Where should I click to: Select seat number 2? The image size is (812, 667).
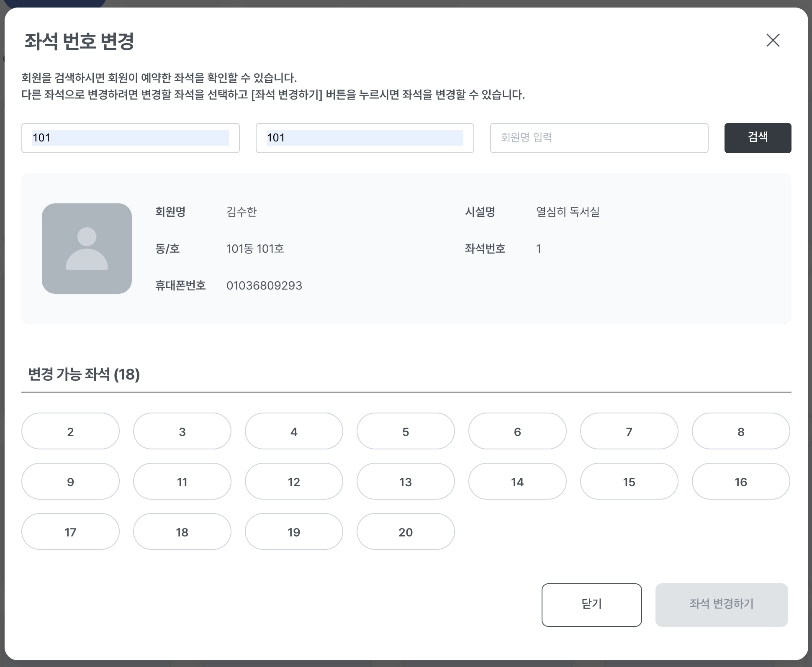70,431
